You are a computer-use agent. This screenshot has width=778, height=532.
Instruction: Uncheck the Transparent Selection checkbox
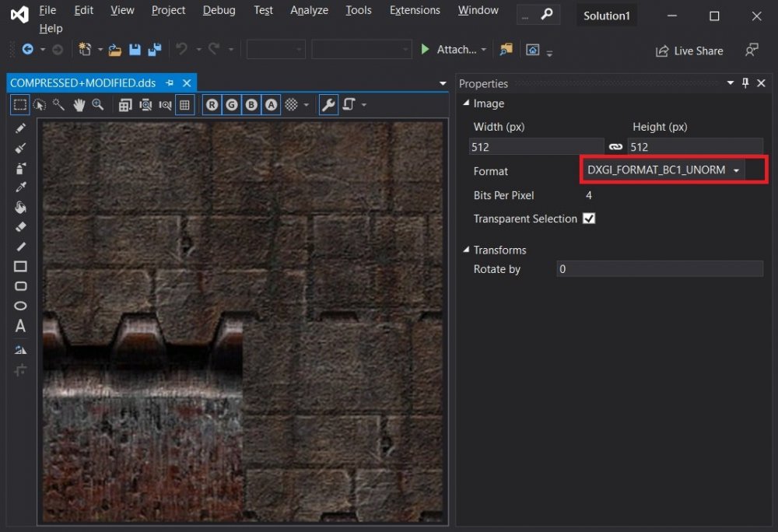pos(589,219)
